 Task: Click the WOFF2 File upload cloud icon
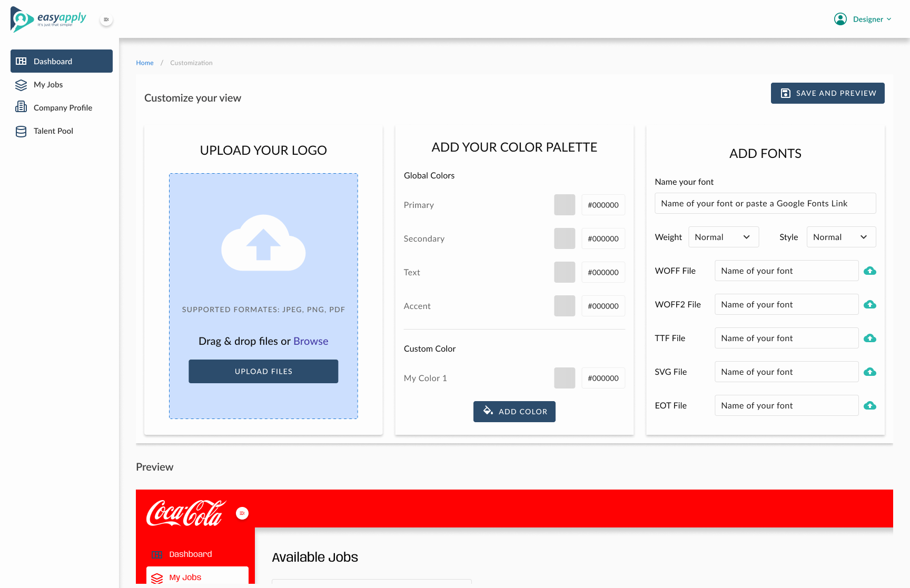(870, 304)
